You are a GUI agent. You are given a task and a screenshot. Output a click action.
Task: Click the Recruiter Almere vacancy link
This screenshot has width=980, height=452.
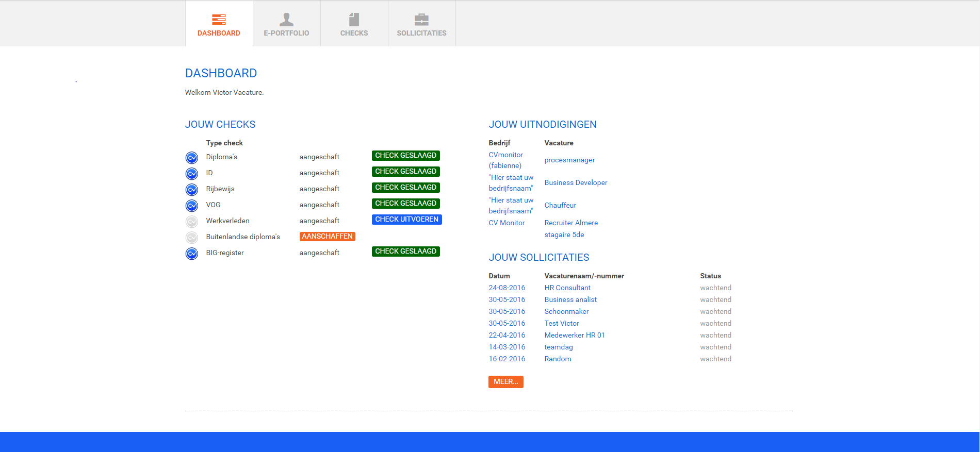point(571,223)
